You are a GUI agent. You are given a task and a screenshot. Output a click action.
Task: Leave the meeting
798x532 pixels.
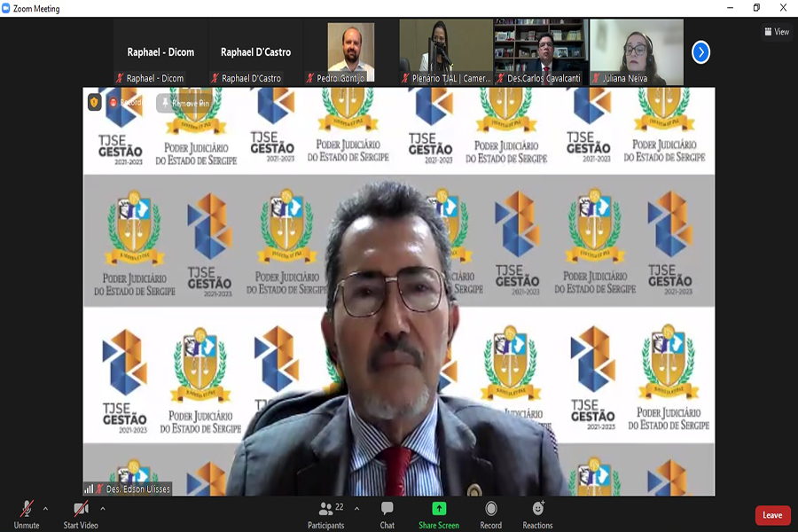coord(772,515)
